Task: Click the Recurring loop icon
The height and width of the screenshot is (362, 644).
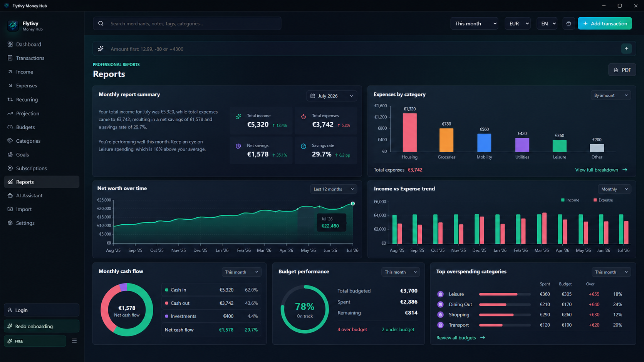Action: [x=10, y=99]
